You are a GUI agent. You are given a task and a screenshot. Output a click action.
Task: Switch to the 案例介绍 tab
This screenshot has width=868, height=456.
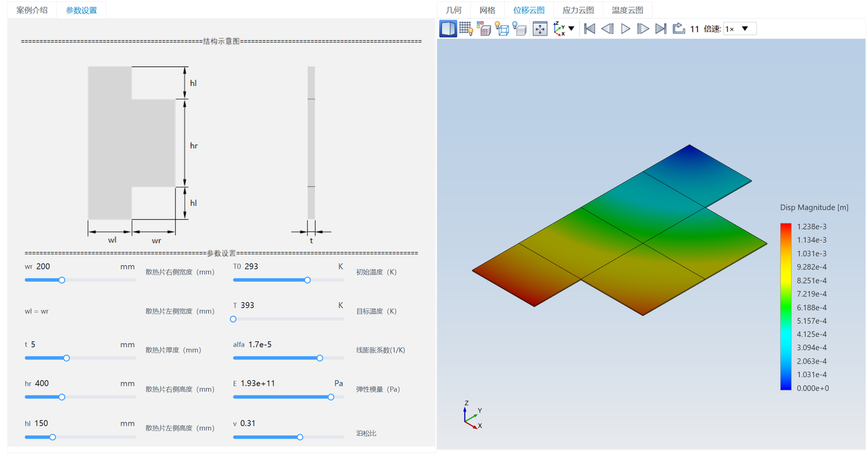(32, 10)
